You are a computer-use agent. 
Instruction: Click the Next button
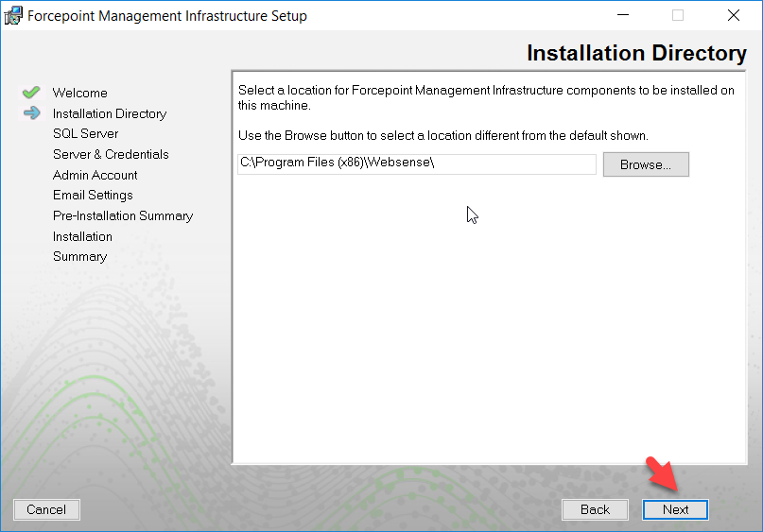pyautogui.click(x=675, y=509)
